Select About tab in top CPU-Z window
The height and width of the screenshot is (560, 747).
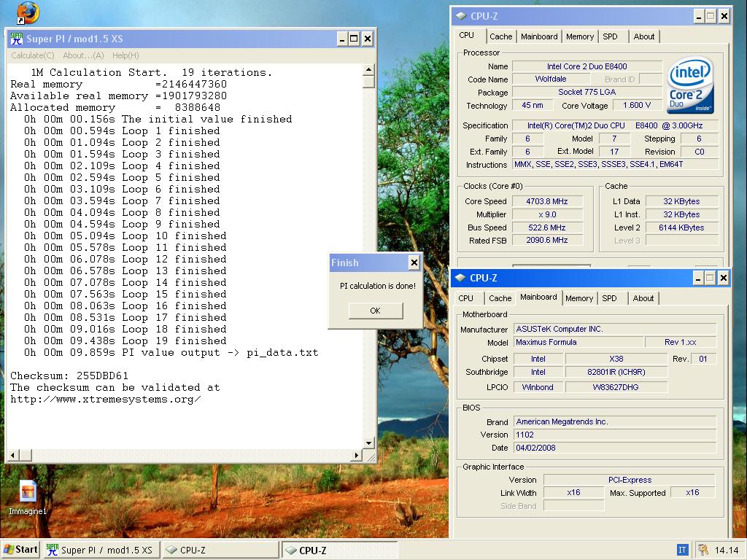click(644, 36)
